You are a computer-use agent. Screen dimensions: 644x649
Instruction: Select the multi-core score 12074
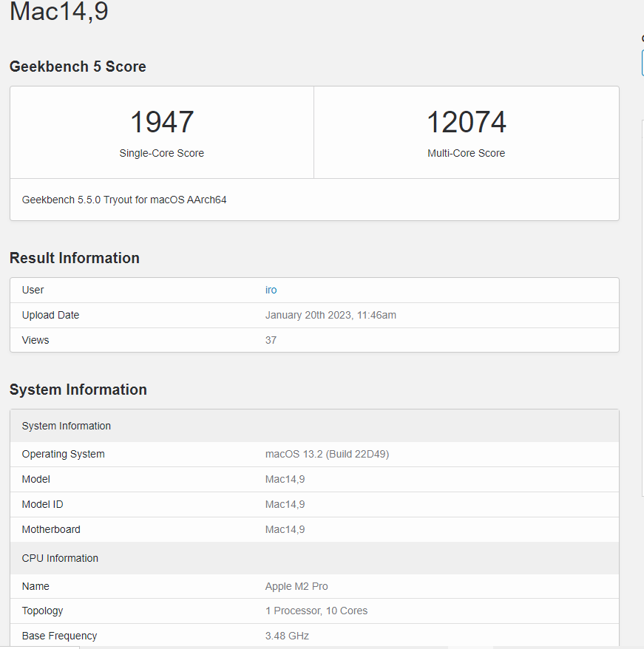[x=467, y=122]
